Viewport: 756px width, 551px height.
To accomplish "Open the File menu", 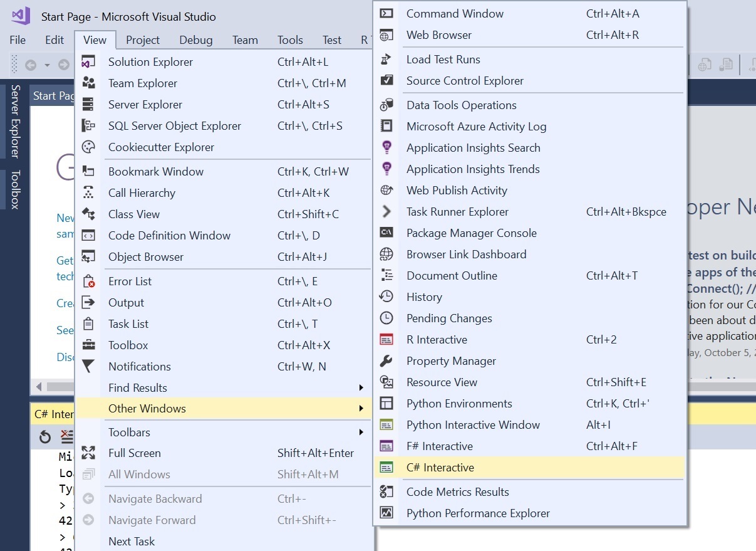I will pos(18,40).
